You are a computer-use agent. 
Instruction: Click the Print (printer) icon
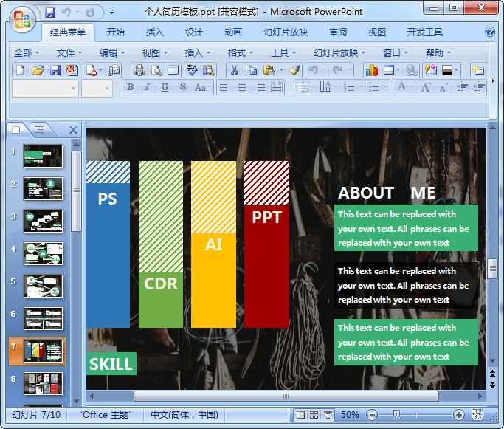pyautogui.click(x=139, y=70)
